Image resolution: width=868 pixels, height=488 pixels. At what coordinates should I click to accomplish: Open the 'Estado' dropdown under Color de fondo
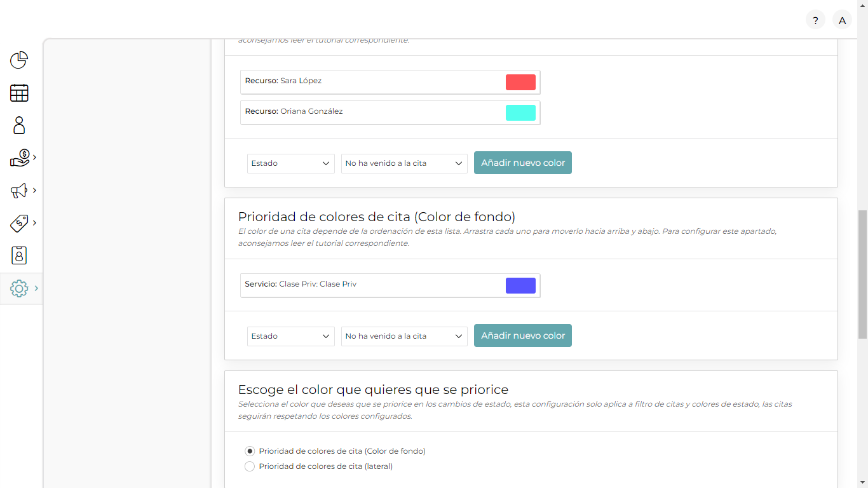291,336
